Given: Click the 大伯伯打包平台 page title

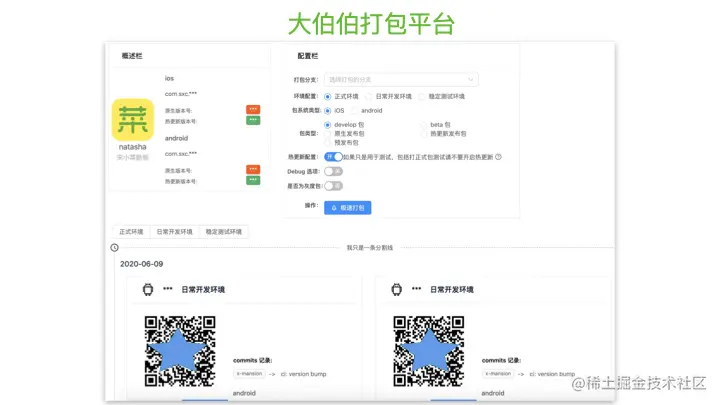Looking at the screenshot, I should pos(371,24).
